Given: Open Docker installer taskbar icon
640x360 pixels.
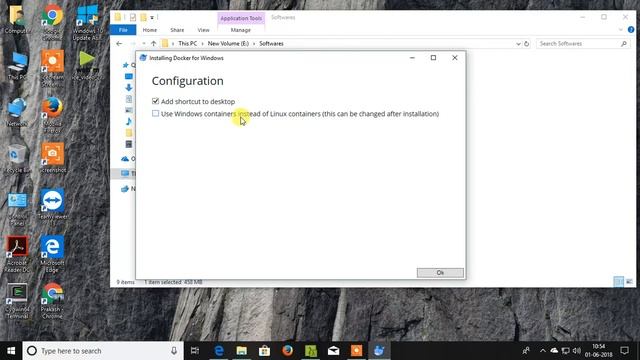Looking at the screenshot, I should click(x=379, y=351).
